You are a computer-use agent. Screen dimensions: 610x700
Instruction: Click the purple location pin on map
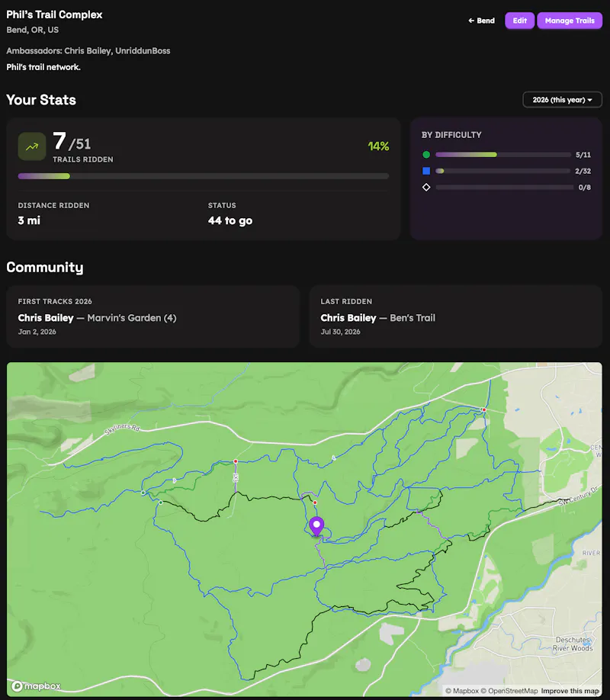pyautogui.click(x=316, y=526)
